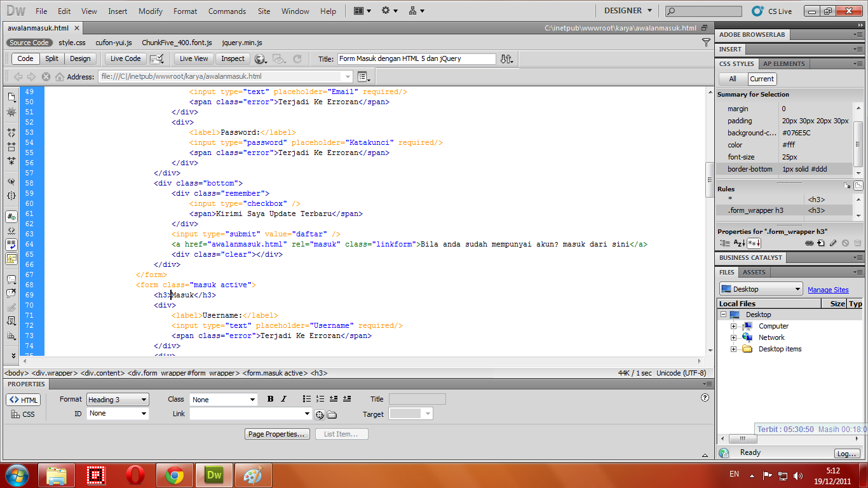Click Edit Rule pencil icon
The height and width of the screenshot is (488, 868).
click(x=833, y=243)
